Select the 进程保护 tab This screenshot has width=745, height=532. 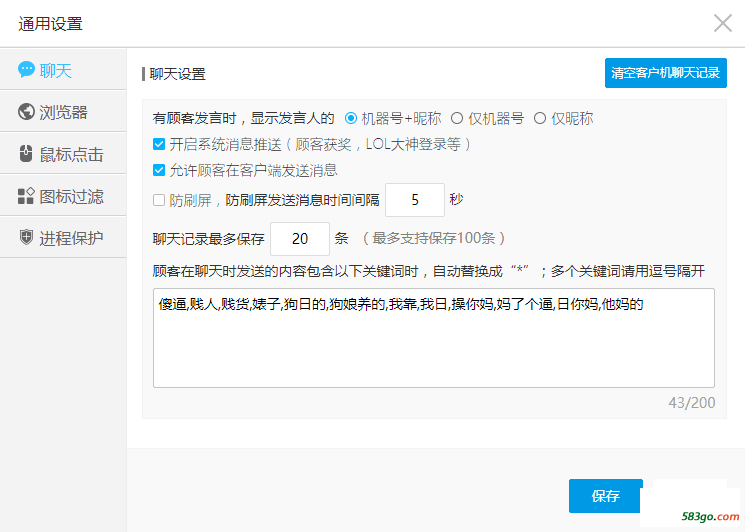[63, 237]
